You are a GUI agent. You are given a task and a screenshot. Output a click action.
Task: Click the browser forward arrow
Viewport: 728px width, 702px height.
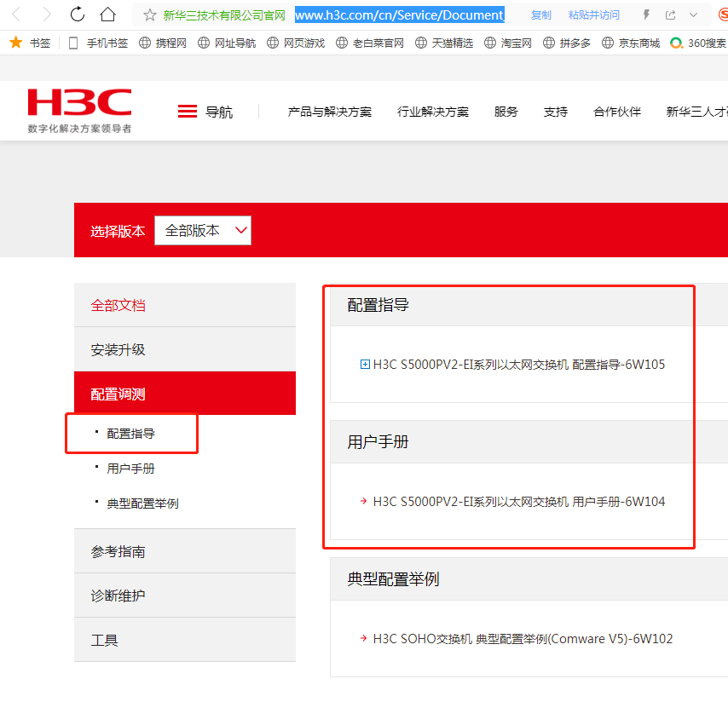46,14
